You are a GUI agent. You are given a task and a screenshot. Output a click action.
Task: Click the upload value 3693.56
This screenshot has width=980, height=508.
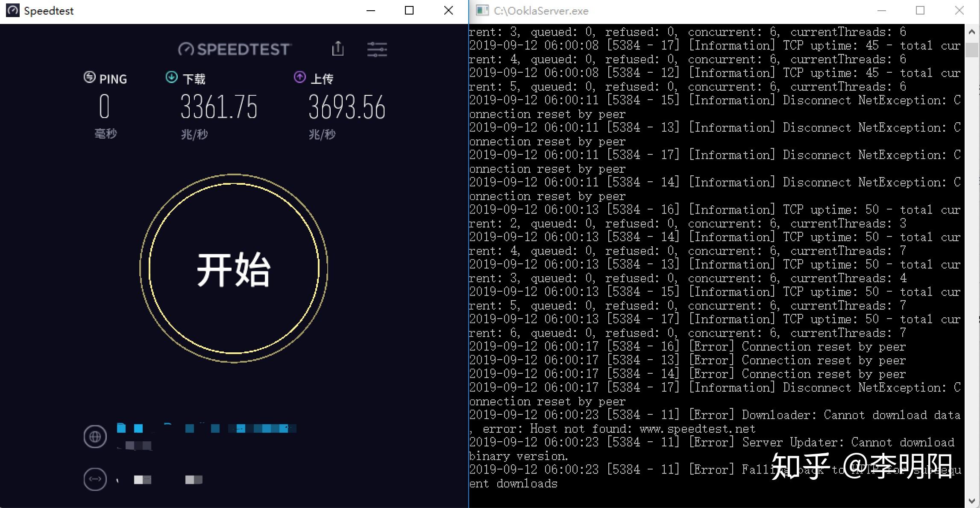pos(347,106)
